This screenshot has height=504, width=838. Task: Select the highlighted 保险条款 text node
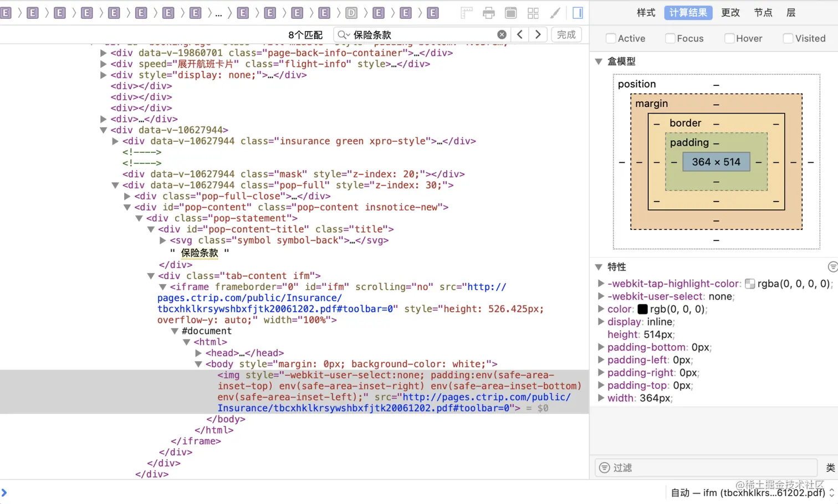200,253
